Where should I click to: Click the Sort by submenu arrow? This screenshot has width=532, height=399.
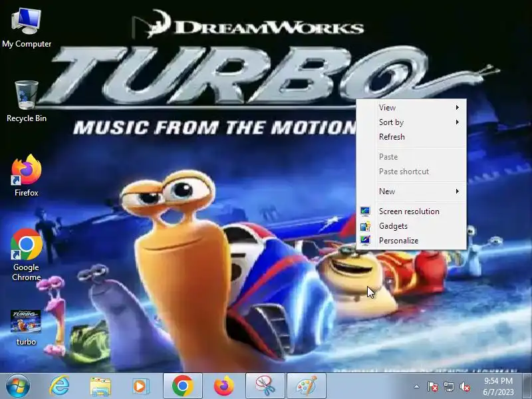(458, 122)
